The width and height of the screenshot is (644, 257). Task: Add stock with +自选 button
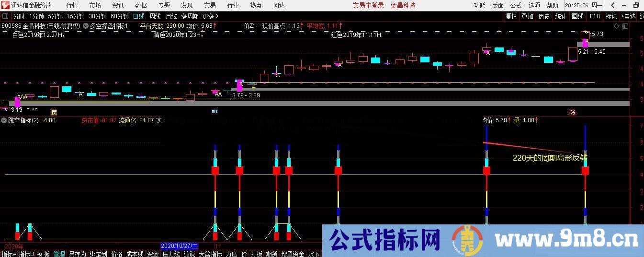628,16
